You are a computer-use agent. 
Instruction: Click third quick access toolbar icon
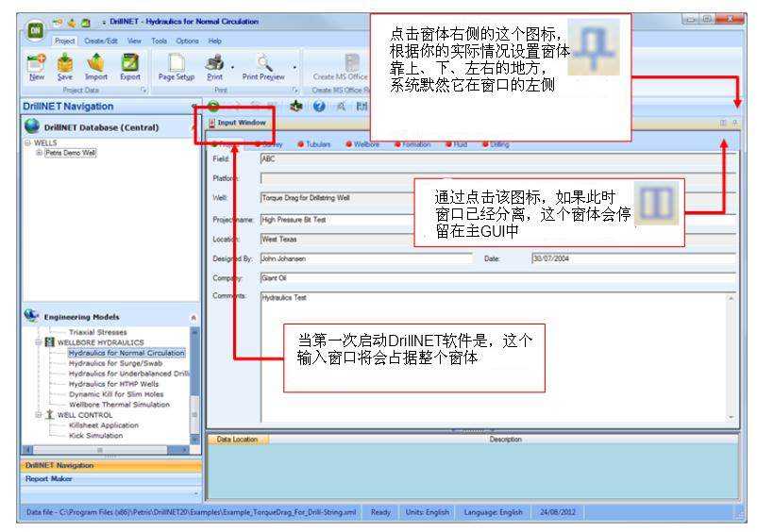coord(86,23)
